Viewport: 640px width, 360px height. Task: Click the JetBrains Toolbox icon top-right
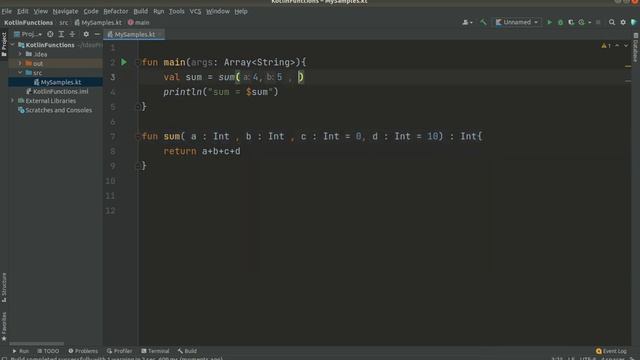(x=634, y=22)
